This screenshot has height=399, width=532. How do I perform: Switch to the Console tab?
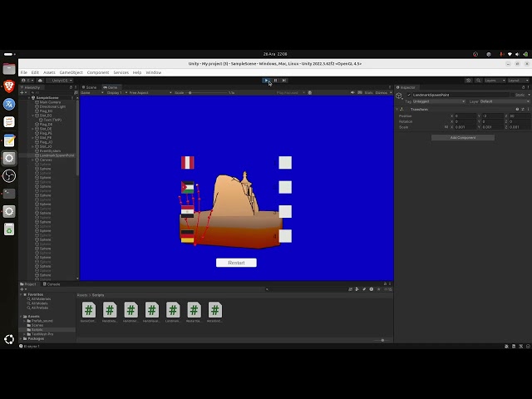[x=52, y=284]
